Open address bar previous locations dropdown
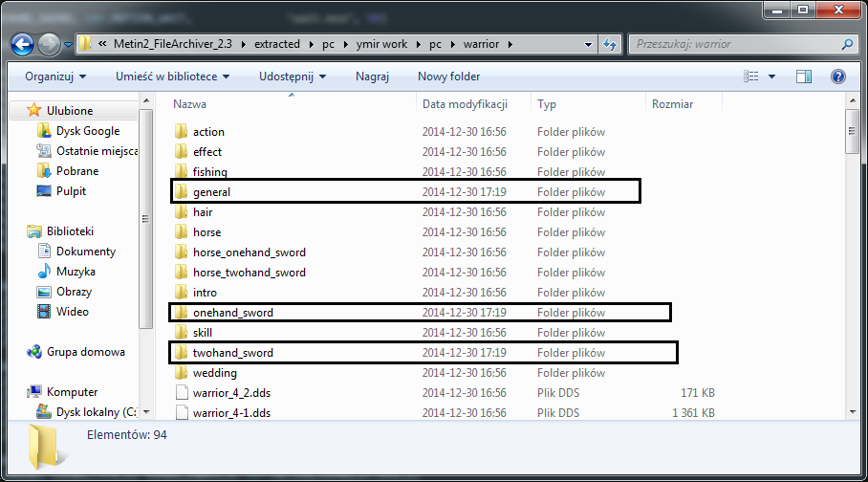Image resolution: width=868 pixels, height=482 pixels. 588,44
